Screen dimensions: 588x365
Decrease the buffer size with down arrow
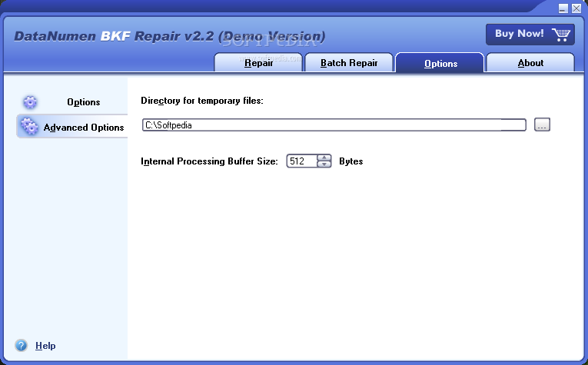pos(324,164)
